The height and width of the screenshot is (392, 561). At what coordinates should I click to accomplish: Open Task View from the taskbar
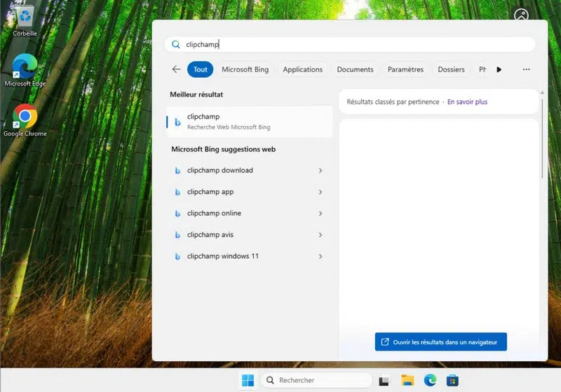384,380
